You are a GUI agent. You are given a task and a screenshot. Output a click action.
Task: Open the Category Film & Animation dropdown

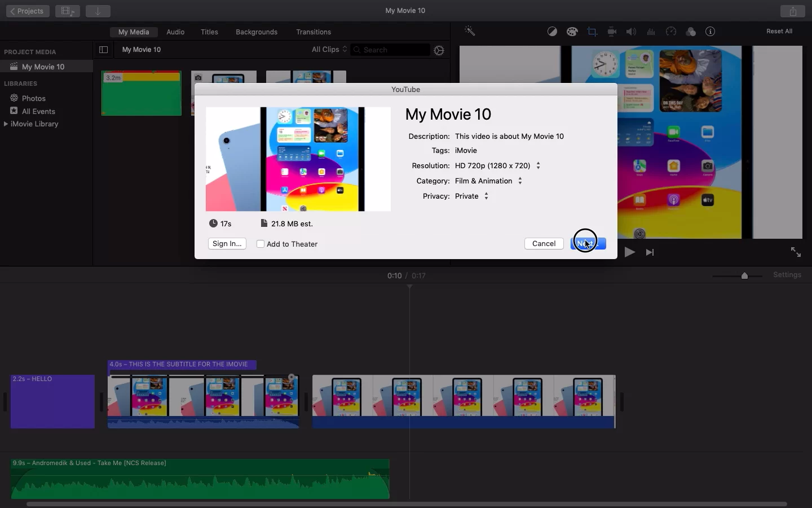(488, 181)
